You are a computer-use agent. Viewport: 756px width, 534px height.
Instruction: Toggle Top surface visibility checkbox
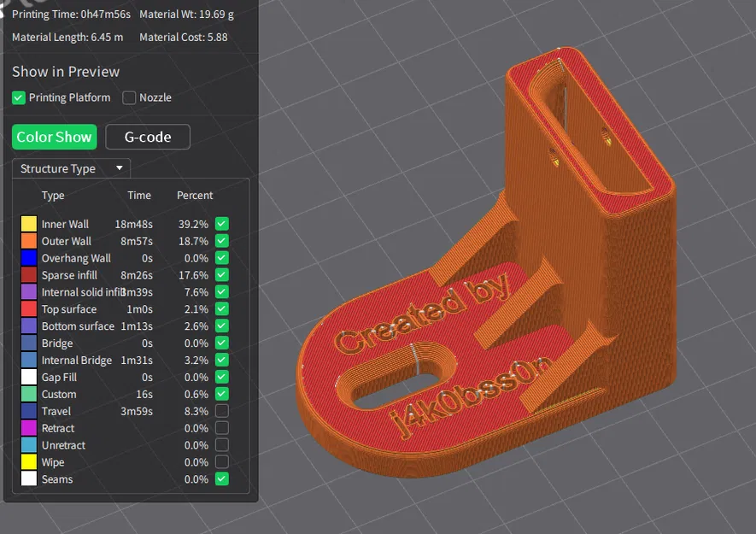(x=222, y=308)
